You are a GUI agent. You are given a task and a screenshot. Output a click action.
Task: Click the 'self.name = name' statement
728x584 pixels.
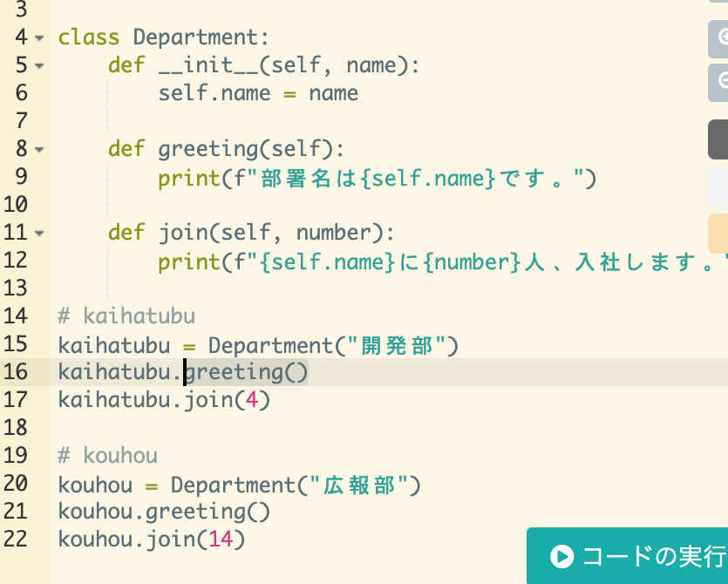tap(258, 93)
